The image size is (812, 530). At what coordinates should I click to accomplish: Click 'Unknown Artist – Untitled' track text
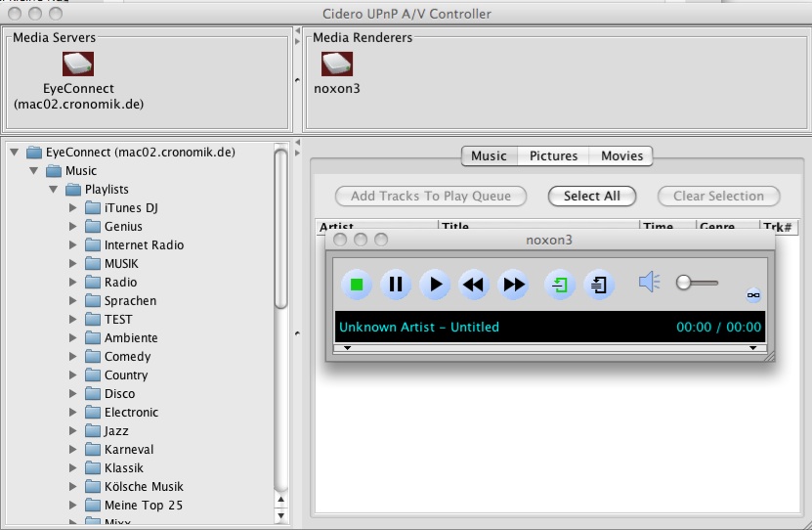(x=419, y=327)
